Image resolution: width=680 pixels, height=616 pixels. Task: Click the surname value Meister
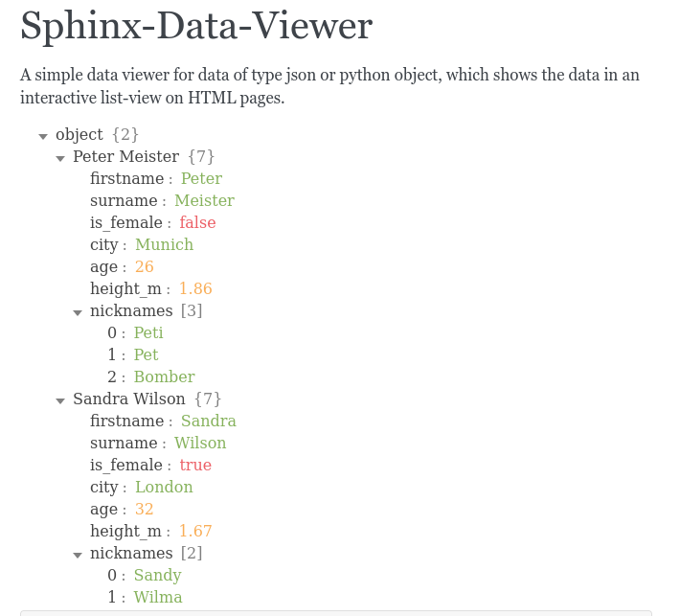point(204,200)
